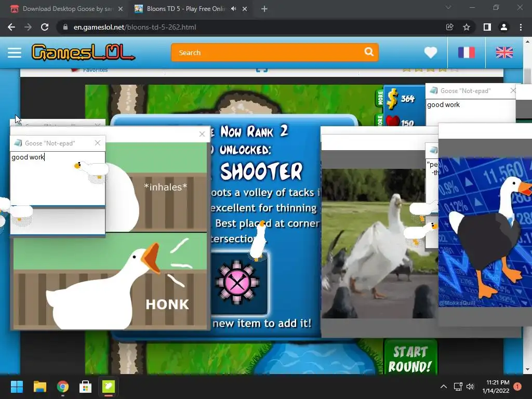Open the network tray icon
This screenshot has height=399, width=532.
pyautogui.click(x=458, y=387)
